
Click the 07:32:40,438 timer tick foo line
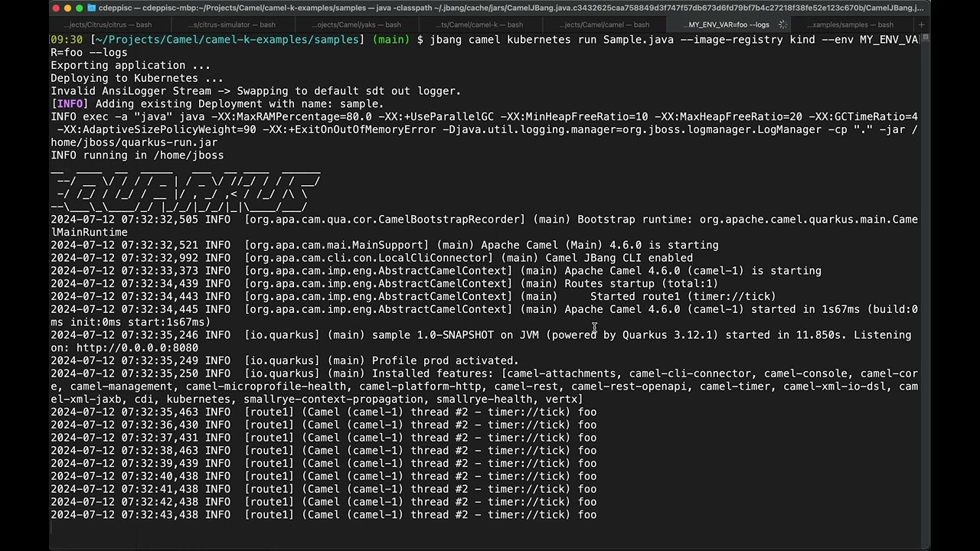point(323,476)
